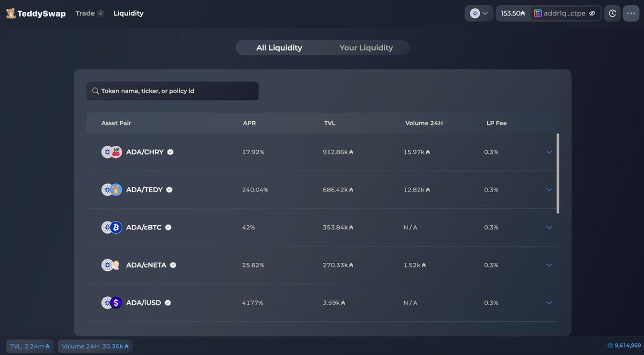
Task: Click the TeddySwap bear logo
Action: pos(11,13)
